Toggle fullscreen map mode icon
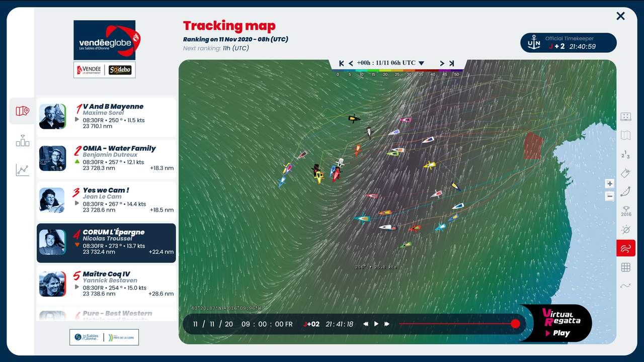The image size is (644, 362). coord(626,117)
